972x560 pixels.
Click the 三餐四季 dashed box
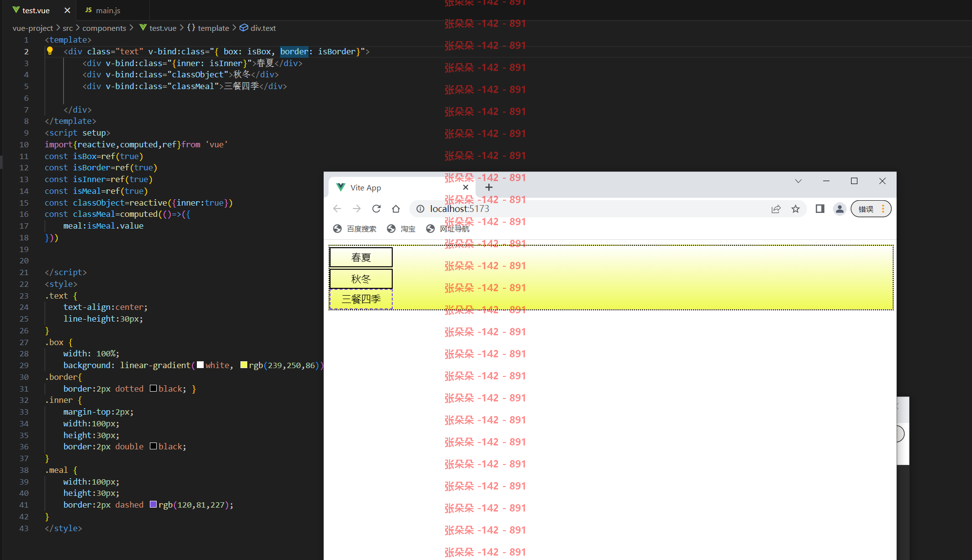coord(361,299)
